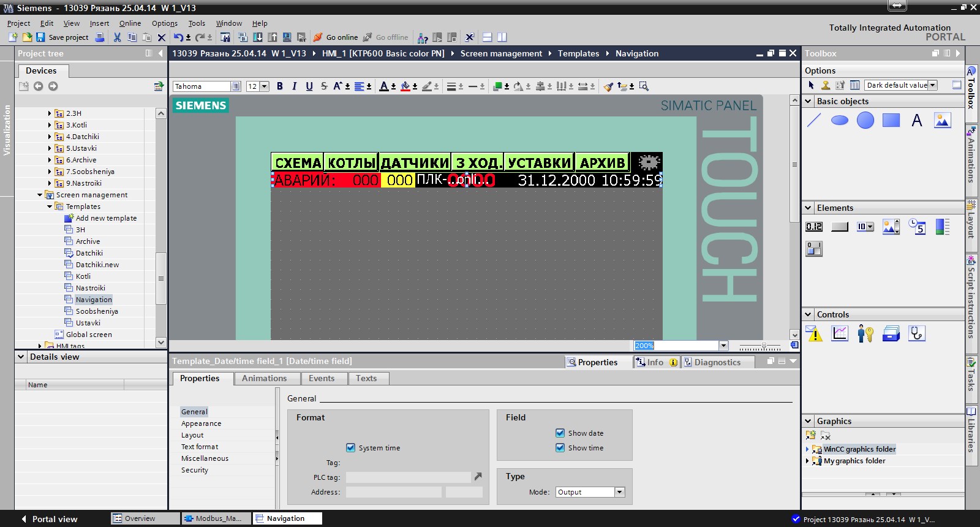Select the Alarm view control
Viewport: 980px width, 527px height.
click(x=814, y=333)
